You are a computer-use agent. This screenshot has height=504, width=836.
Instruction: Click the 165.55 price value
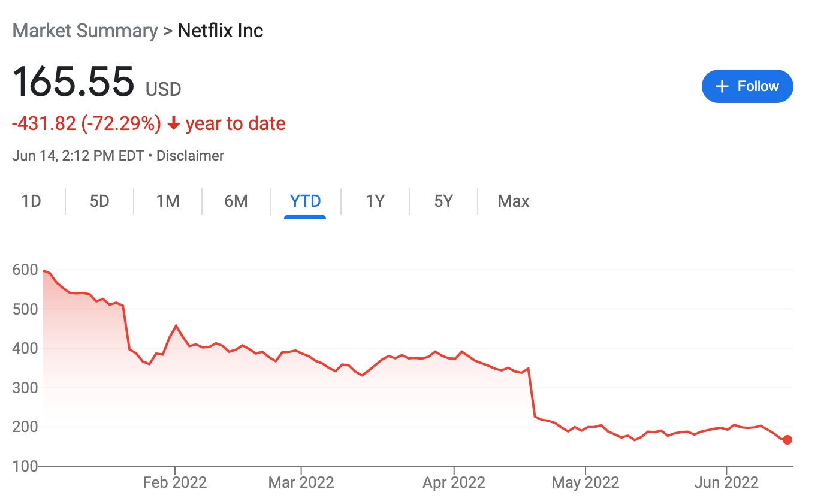73,81
